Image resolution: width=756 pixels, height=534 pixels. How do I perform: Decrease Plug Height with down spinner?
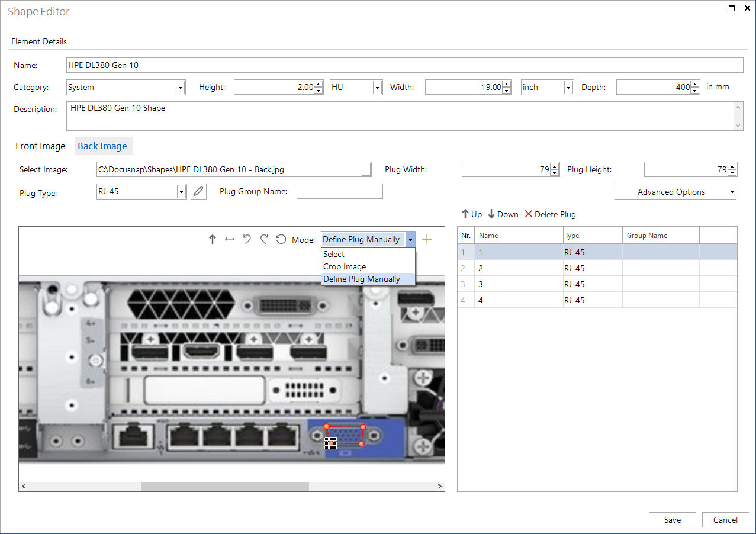click(x=732, y=173)
